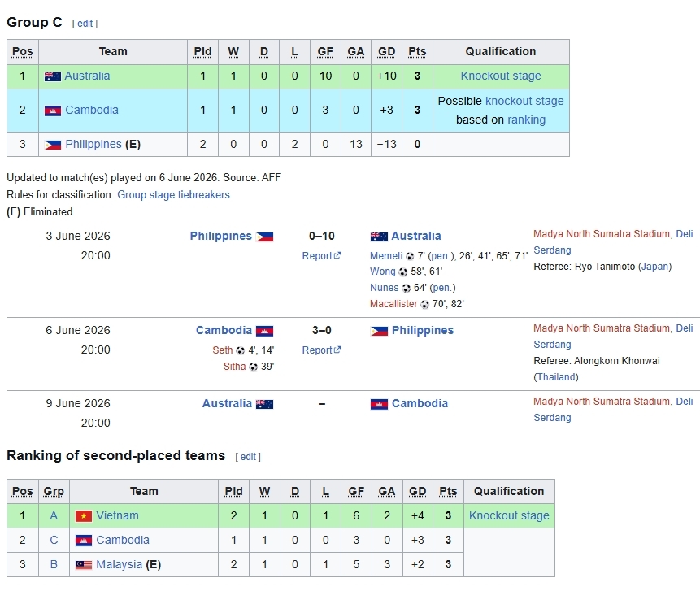Open Japan link beside referee Ryo Tanimoto

point(655,267)
